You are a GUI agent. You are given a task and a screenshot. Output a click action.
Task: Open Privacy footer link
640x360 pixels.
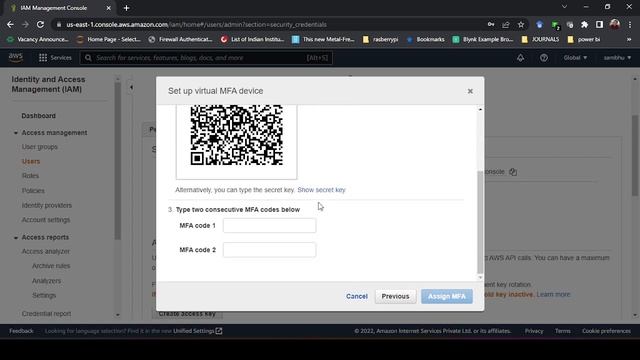click(x=534, y=331)
